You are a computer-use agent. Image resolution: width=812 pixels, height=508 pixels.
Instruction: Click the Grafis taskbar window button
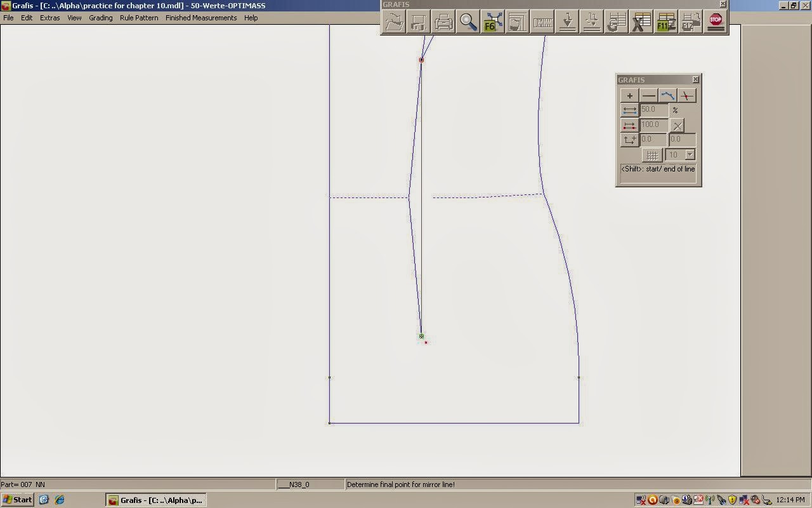click(155, 500)
